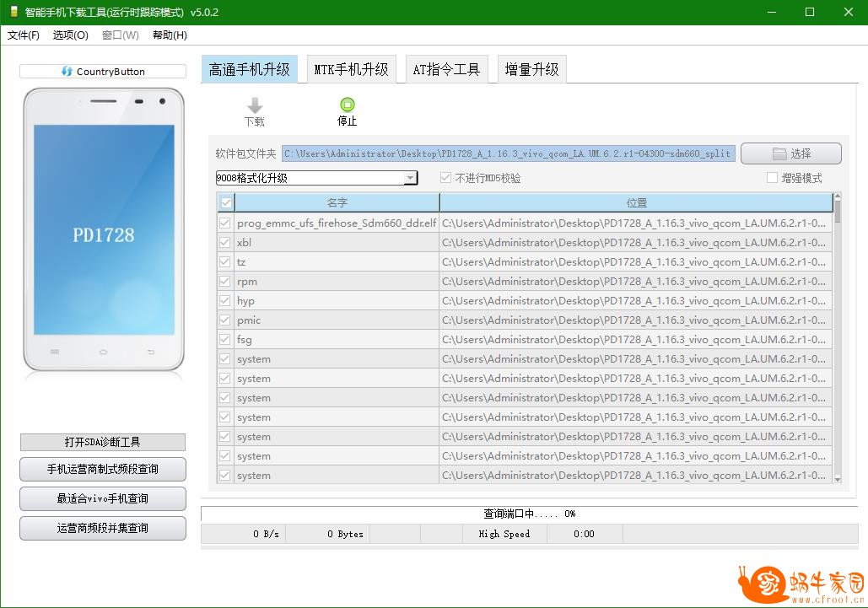Click the green 停止 stop icon
This screenshot has width=868, height=608.
pyautogui.click(x=347, y=104)
